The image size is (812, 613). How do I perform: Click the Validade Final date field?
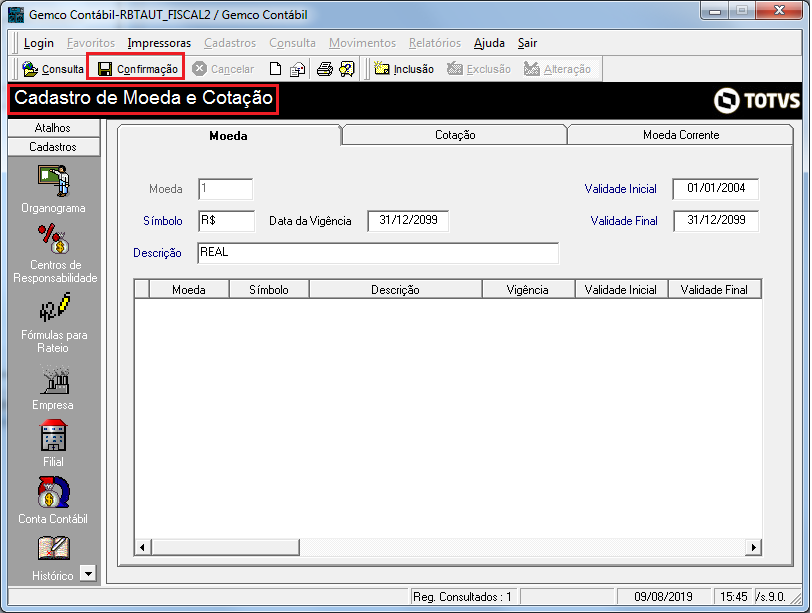pyautogui.click(x=716, y=221)
